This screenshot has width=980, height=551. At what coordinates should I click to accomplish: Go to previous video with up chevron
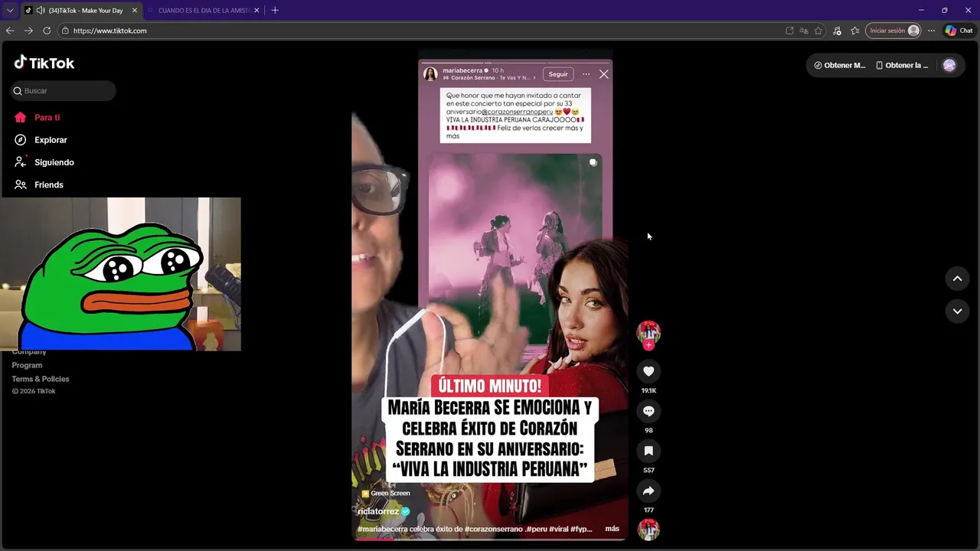pos(957,279)
